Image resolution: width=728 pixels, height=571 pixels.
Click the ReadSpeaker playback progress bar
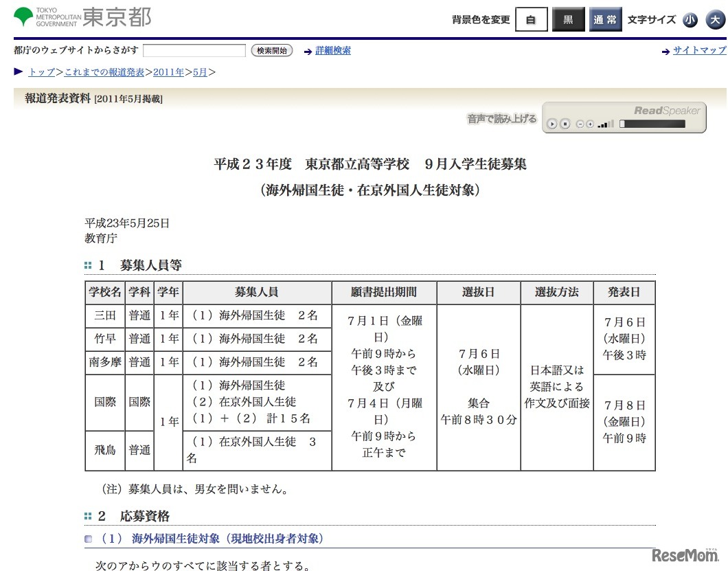click(651, 124)
